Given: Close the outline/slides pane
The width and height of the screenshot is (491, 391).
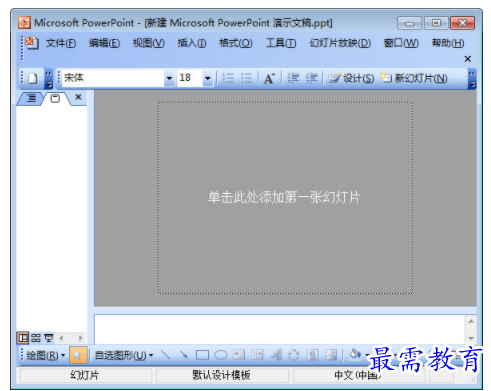Looking at the screenshot, I should (x=78, y=97).
